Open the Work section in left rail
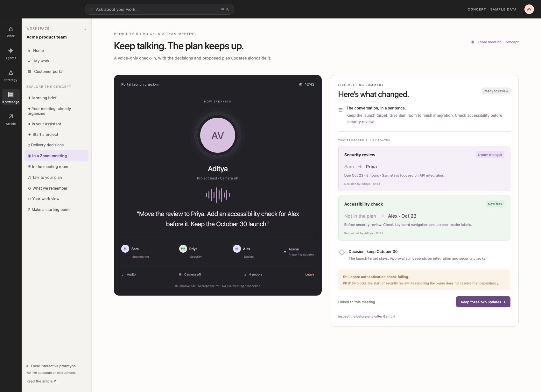Screen dimensions: 541x392 click(x=11, y=32)
